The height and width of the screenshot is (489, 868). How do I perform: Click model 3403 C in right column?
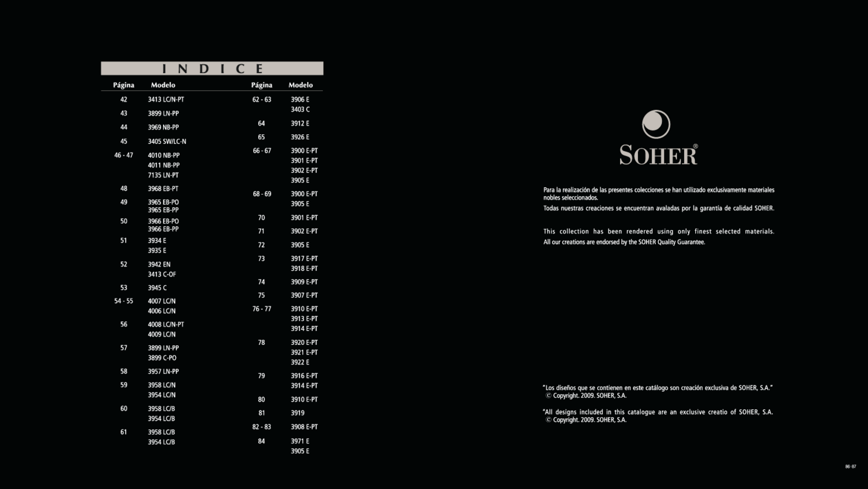click(x=300, y=109)
